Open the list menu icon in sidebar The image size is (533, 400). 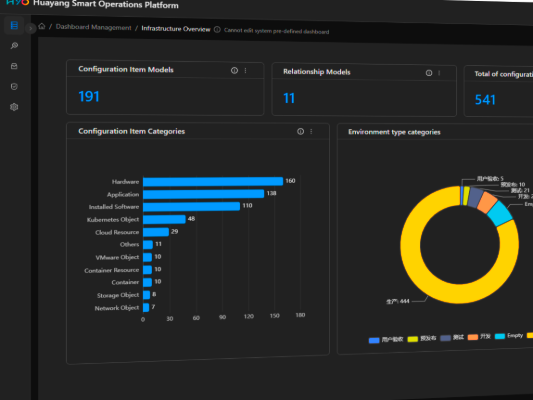[x=14, y=25]
